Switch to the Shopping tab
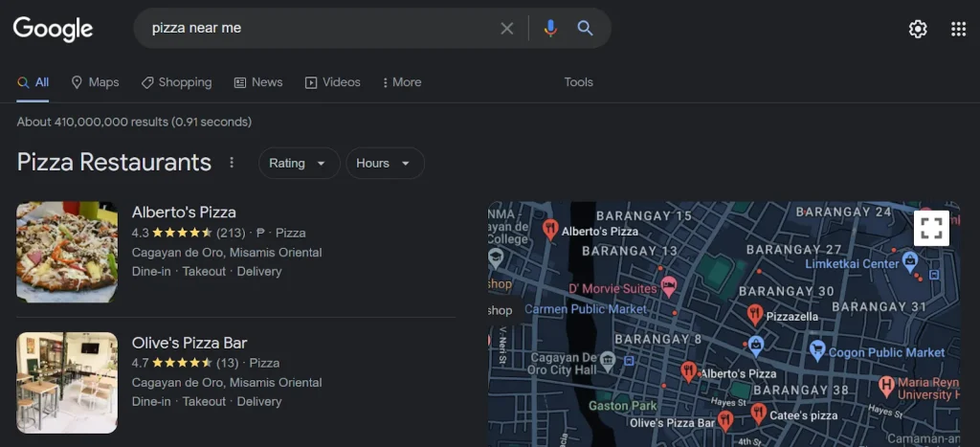 coord(176,82)
